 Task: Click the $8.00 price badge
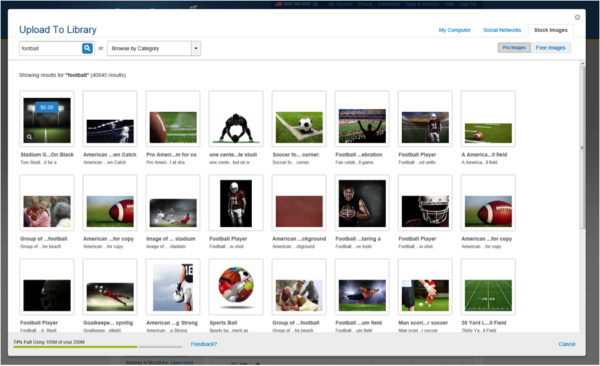(x=47, y=108)
